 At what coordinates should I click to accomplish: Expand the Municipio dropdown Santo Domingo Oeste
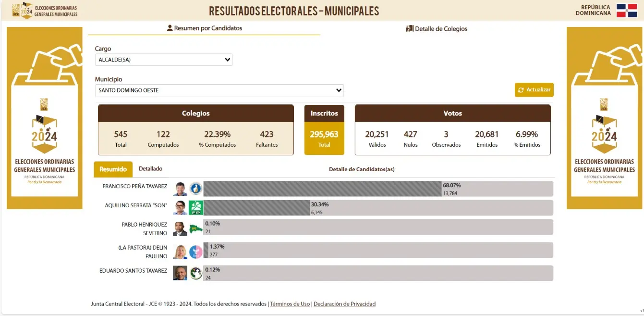coord(219,90)
